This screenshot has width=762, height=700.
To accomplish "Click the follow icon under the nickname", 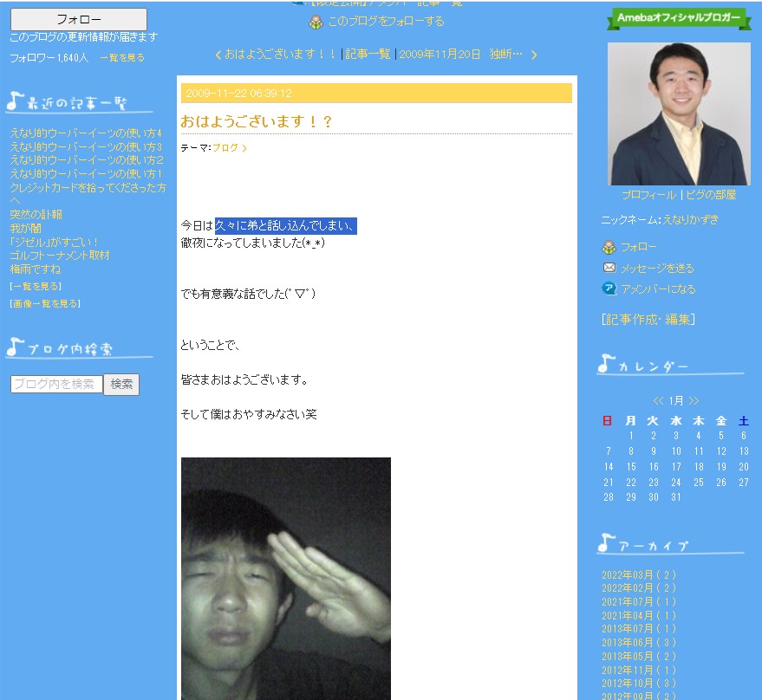I will 609,247.
